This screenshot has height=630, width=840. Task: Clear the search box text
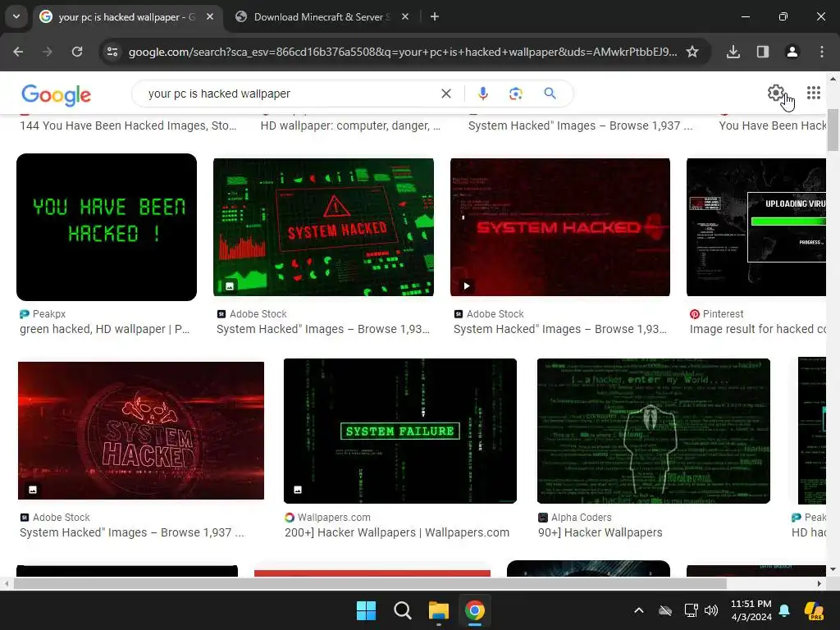coord(445,94)
